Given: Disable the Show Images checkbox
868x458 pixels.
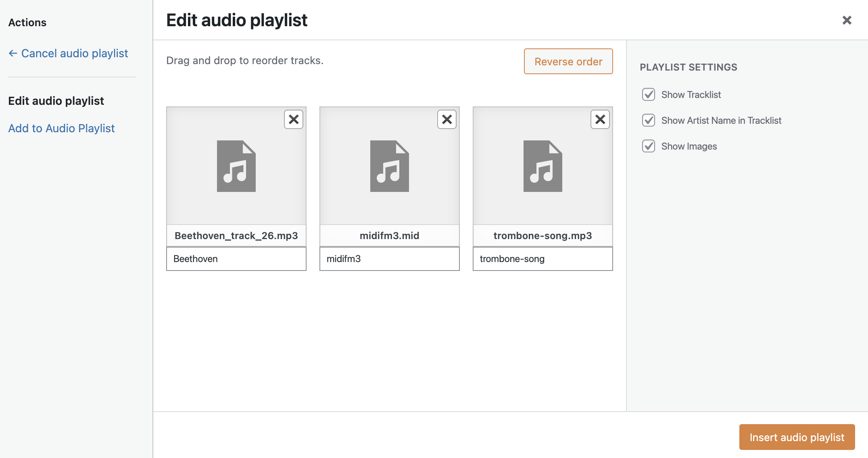Looking at the screenshot, I should [x=649, y=146].
